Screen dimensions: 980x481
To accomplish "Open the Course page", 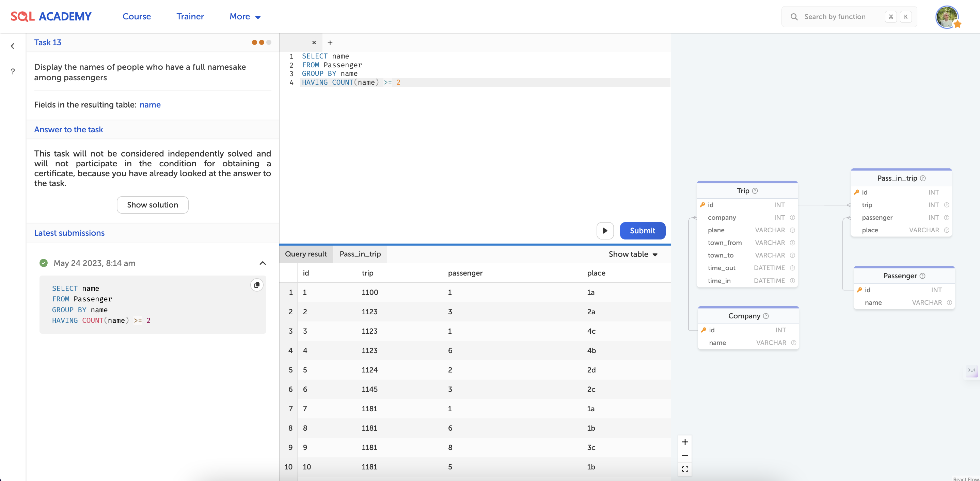I will [x=137, y=16].
